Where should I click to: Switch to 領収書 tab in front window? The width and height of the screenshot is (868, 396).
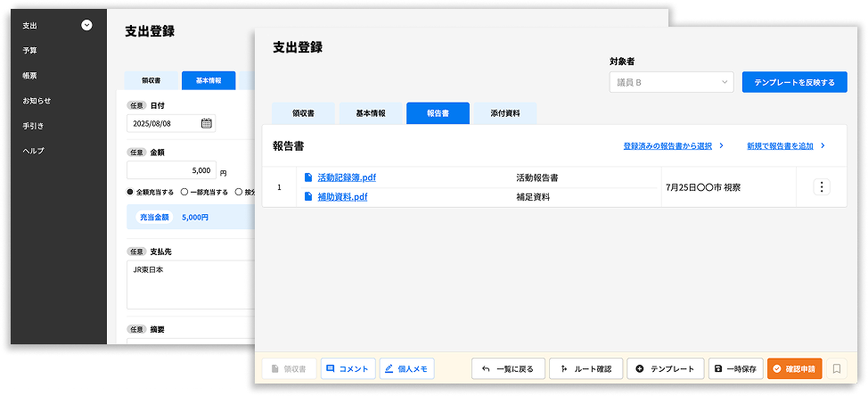[303, 113]
